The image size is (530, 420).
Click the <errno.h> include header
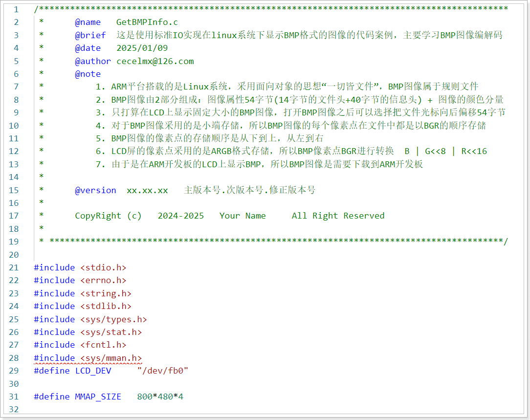104,281
